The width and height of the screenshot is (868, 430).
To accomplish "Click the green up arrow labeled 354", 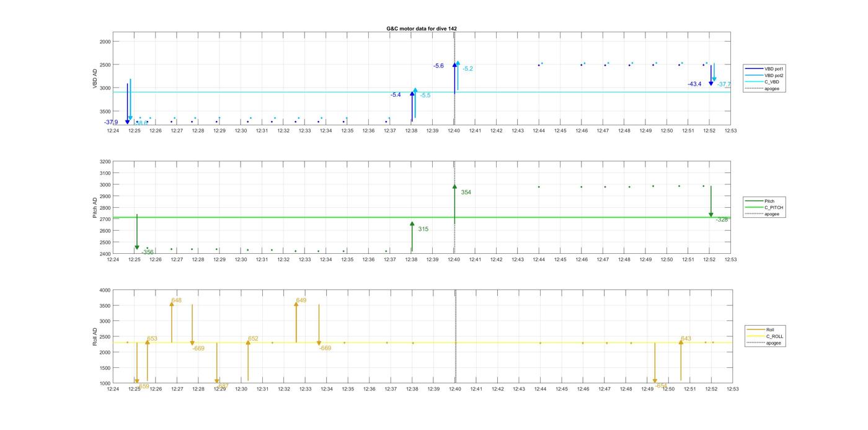I will [454, 204].
